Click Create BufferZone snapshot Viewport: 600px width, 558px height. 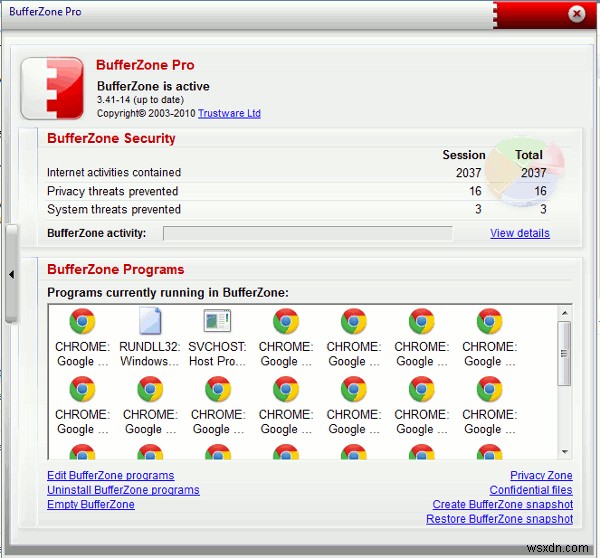(502, 504)
